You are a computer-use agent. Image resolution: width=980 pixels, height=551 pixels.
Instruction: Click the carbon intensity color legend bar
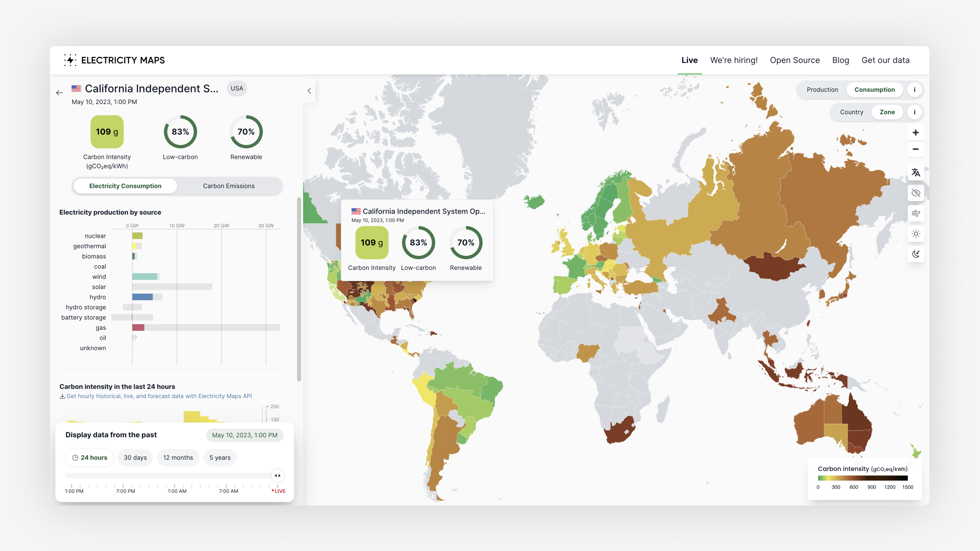863,478
